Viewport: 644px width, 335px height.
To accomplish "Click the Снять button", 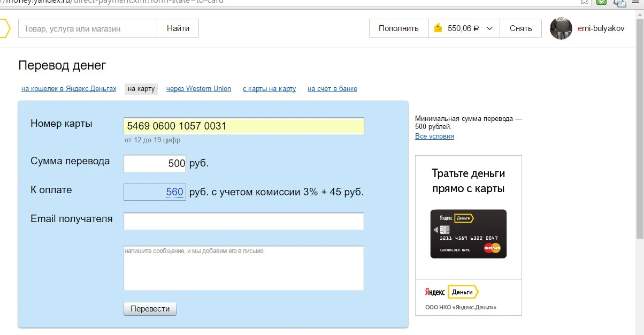I will [x=520, y=28].
